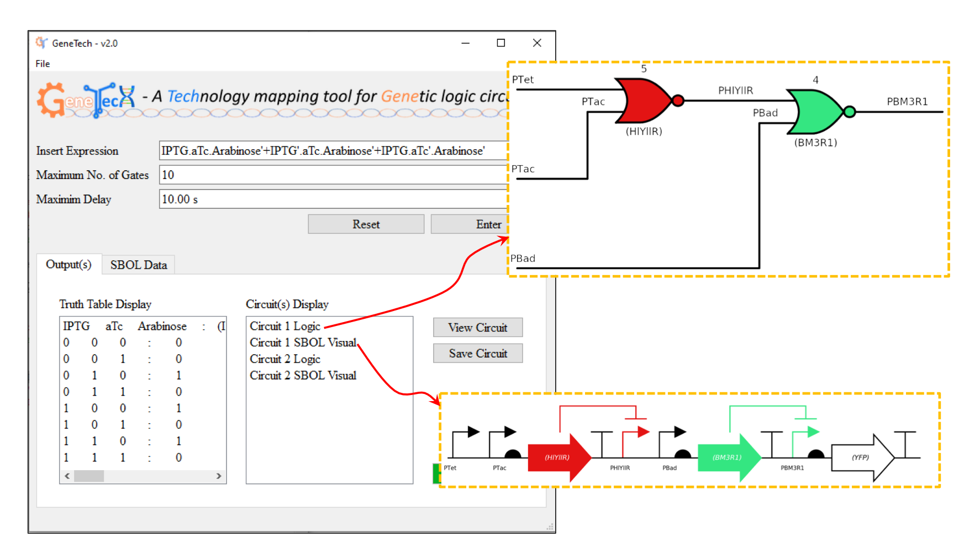The width and height of the screenshot is (980, 542).
Task: Click the PTet promoter symbol in SBOL diagram
Action: click(465, 442)
